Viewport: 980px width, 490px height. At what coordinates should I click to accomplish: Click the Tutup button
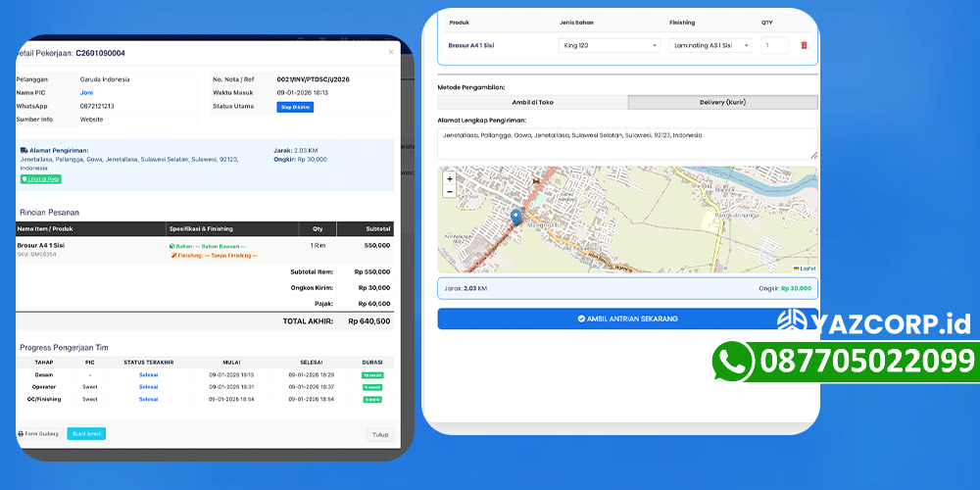point(380,434)
